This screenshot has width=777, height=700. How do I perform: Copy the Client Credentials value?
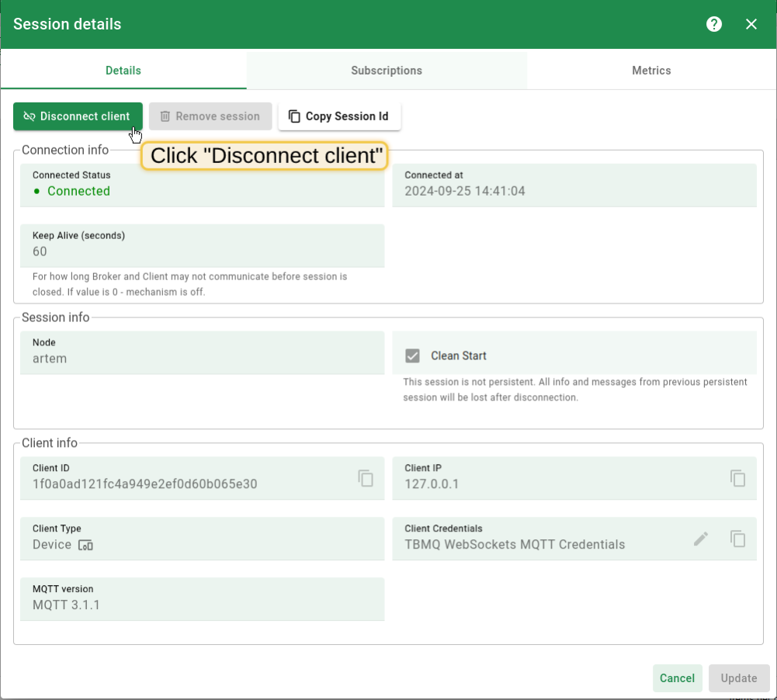tap(737, 539)
